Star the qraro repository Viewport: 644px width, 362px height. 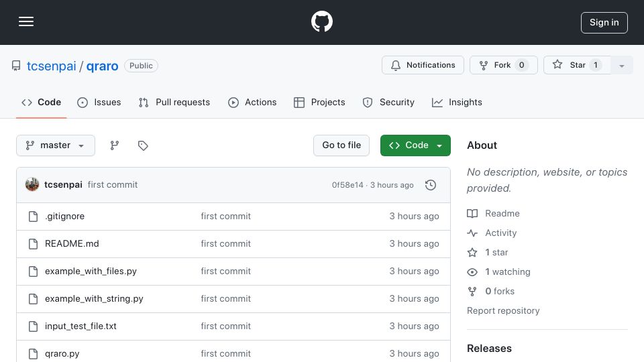577,65
